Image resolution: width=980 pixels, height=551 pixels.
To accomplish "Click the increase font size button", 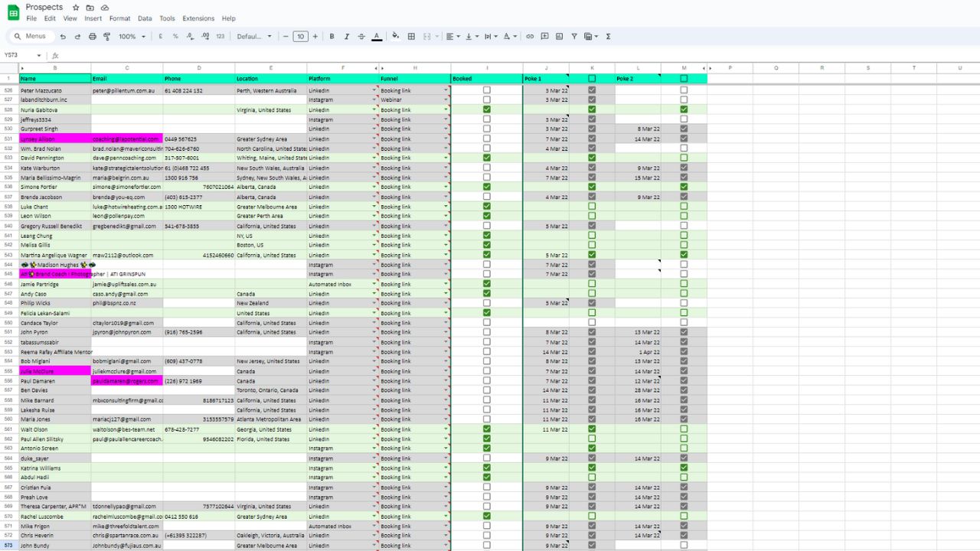I will click(x=315, y=37).
